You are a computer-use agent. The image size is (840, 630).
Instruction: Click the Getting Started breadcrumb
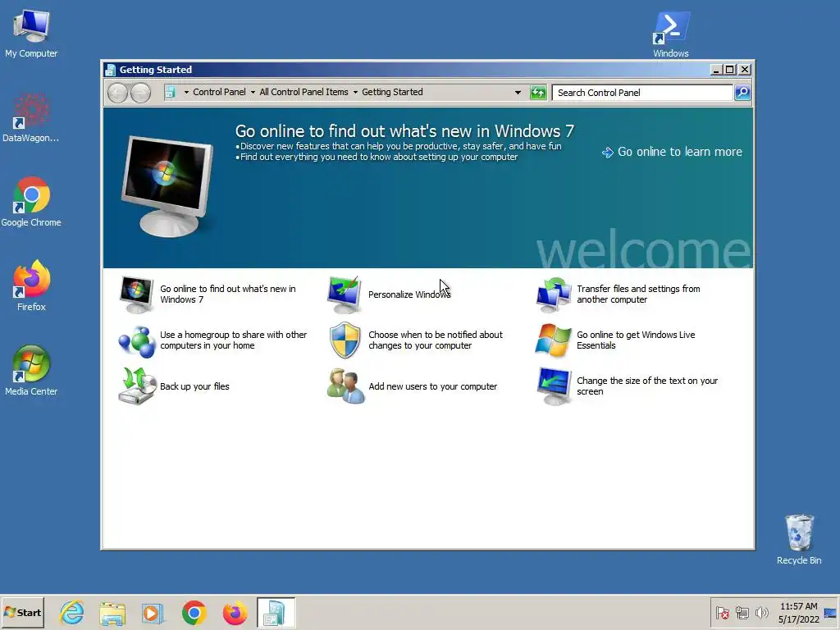click(392, 92)
